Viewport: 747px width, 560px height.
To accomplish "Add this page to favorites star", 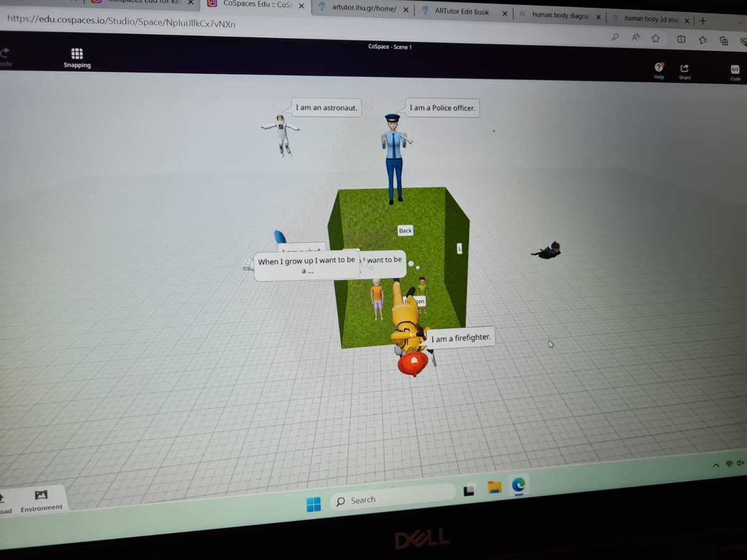I will [655, 39].
